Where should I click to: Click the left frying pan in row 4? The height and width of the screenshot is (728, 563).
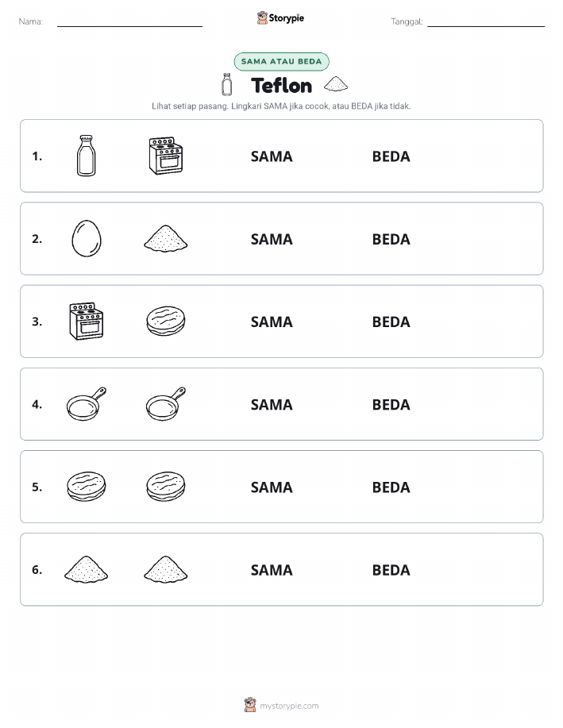tap(87, 404)
